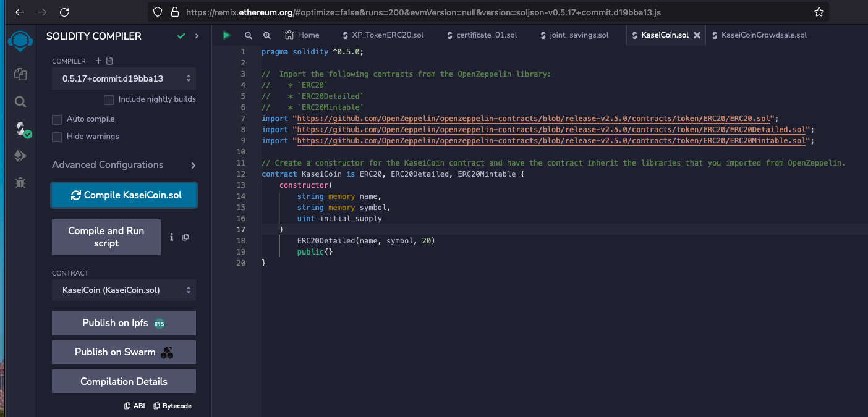Viewport: 868px width, 417px height.
Task: Enable Auto compile checkbox
Action: click(57, 119)
